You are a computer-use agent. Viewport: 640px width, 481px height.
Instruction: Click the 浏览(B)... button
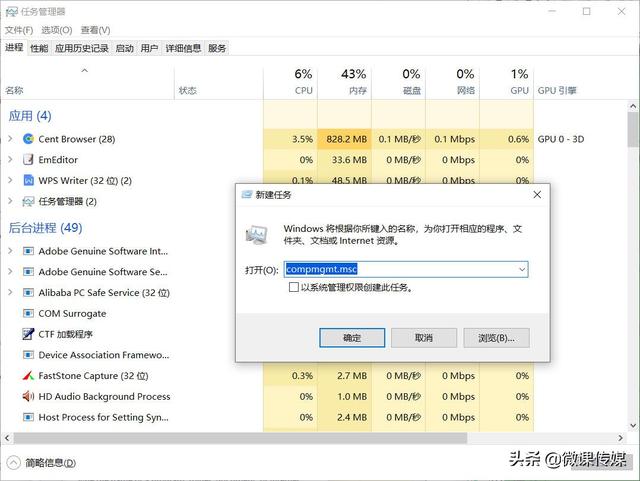pyautogui.click(x=496, y=338)
